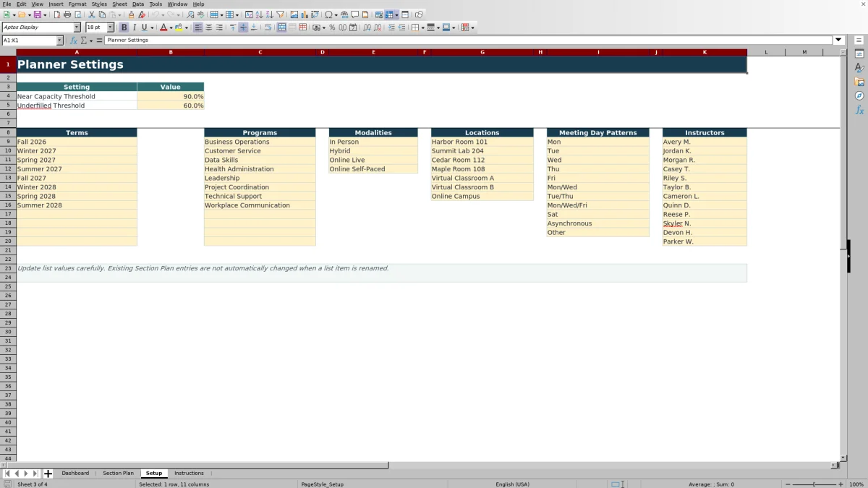Click the Copy icon

coord(102,14)
